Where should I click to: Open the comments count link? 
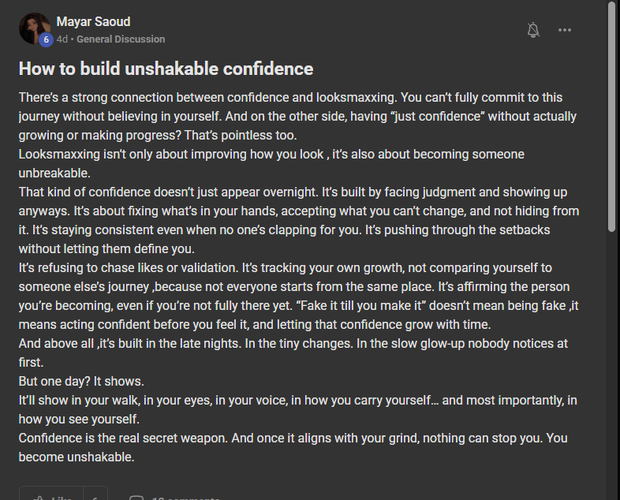tap(186, 498)
